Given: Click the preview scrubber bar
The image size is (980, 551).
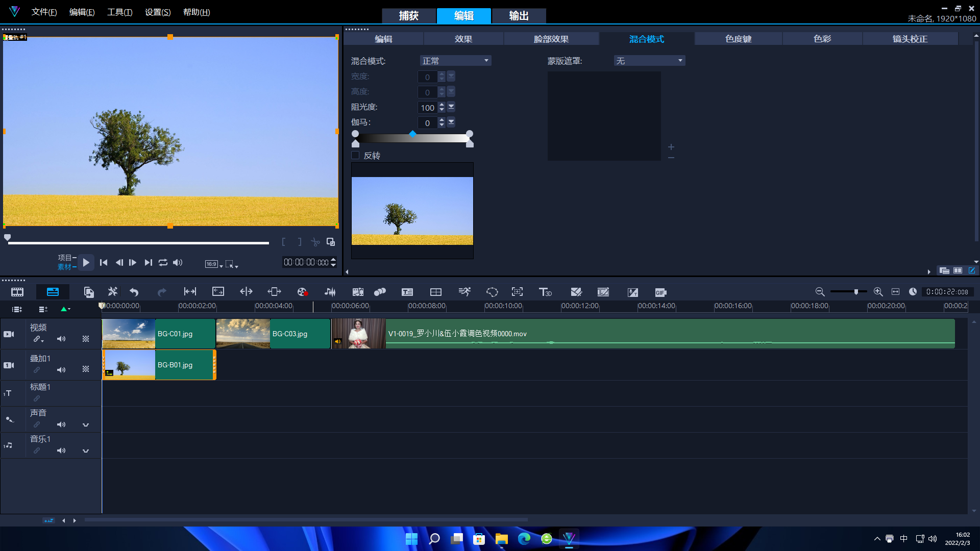Looking at the screenshot, I should click(138, 243).
